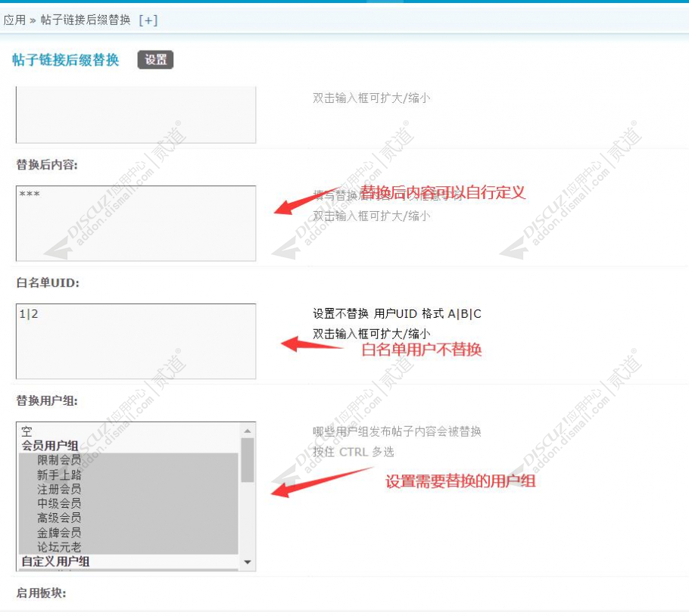Click the user group list scroll-down arrow
Screen dimensions: 689x616
[x=248, y=562]
